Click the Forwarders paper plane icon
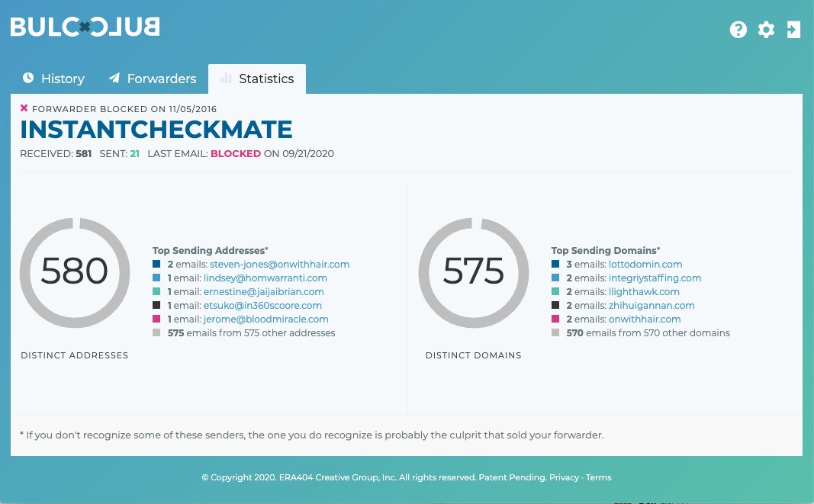Screen dimensions: 814x504 pos(114,78)
